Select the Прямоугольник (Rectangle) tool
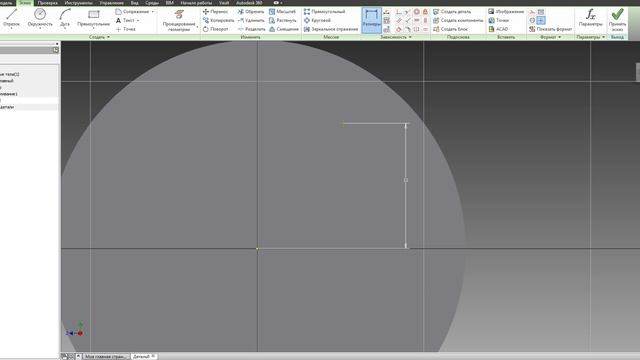This screenshot has height=360, width=640. click(93, 18)
